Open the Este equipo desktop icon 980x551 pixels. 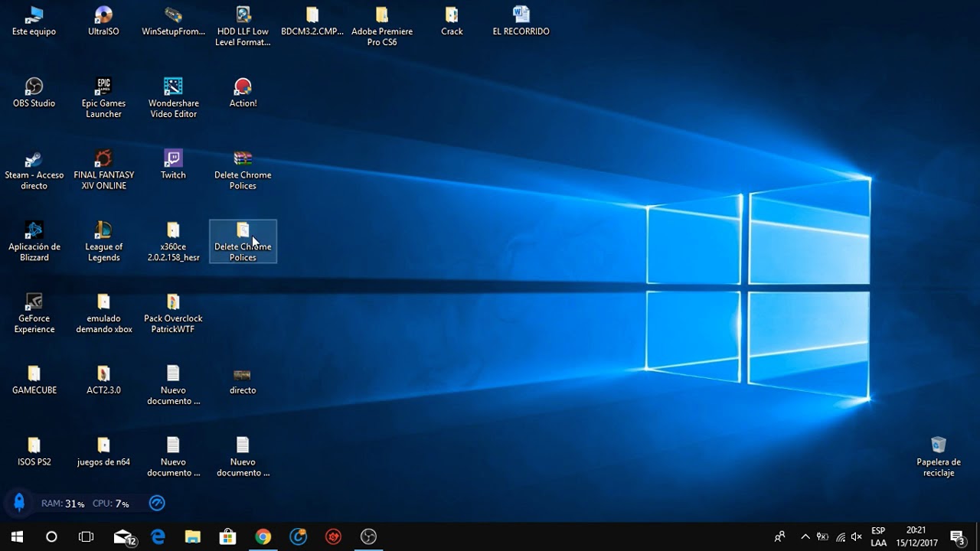point(34,21)
